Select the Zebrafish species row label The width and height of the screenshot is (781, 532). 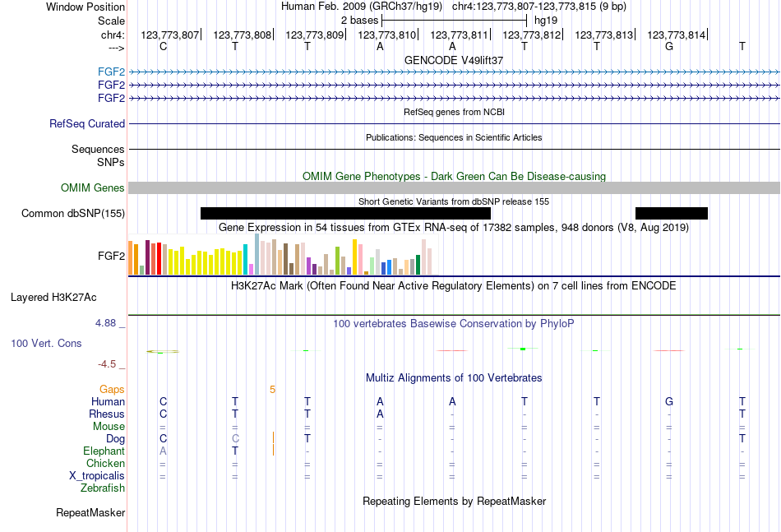103,488
